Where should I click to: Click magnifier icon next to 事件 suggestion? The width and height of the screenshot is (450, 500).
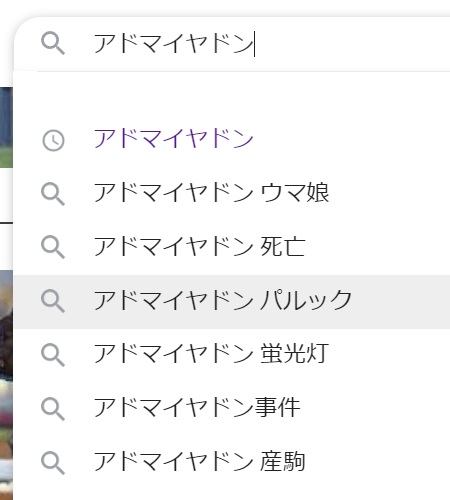53,409
